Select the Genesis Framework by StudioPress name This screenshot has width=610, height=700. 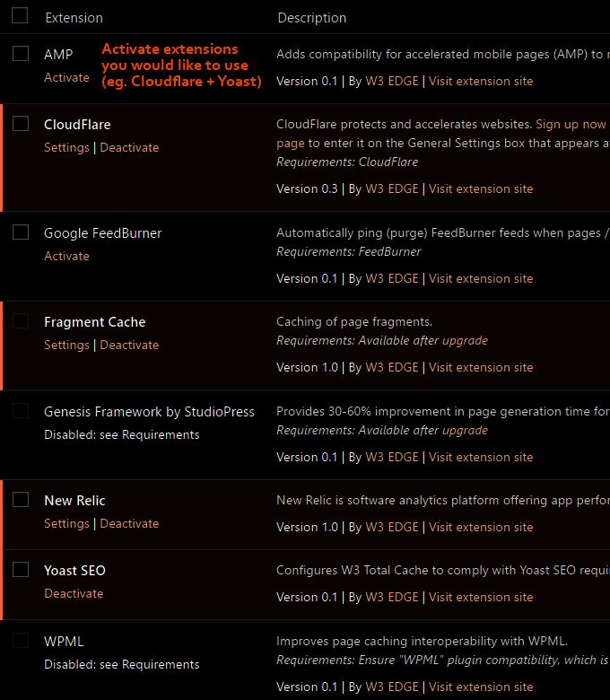click(x=149, y=412)
